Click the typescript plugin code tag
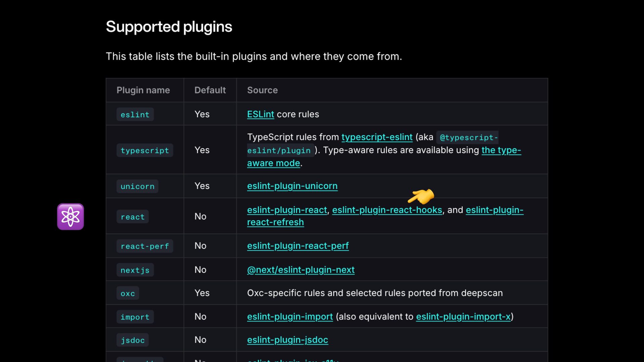Viewport: 644px width, 362px height. 145,150
